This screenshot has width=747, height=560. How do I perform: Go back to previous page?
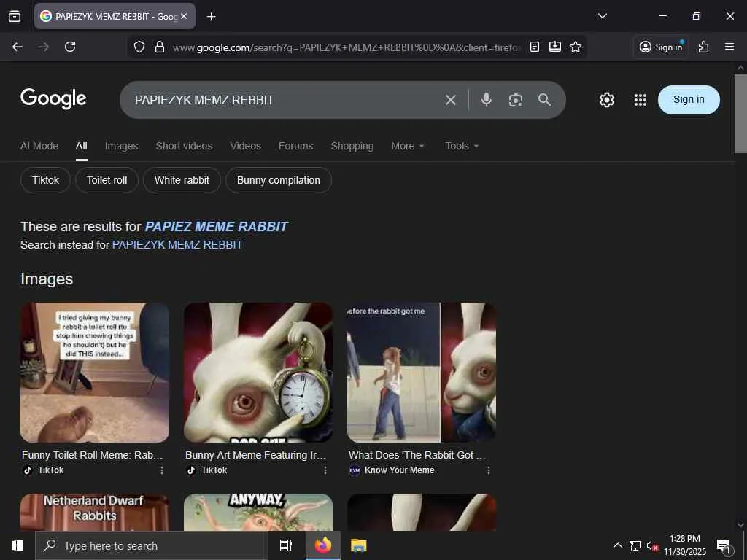point(18,47)
